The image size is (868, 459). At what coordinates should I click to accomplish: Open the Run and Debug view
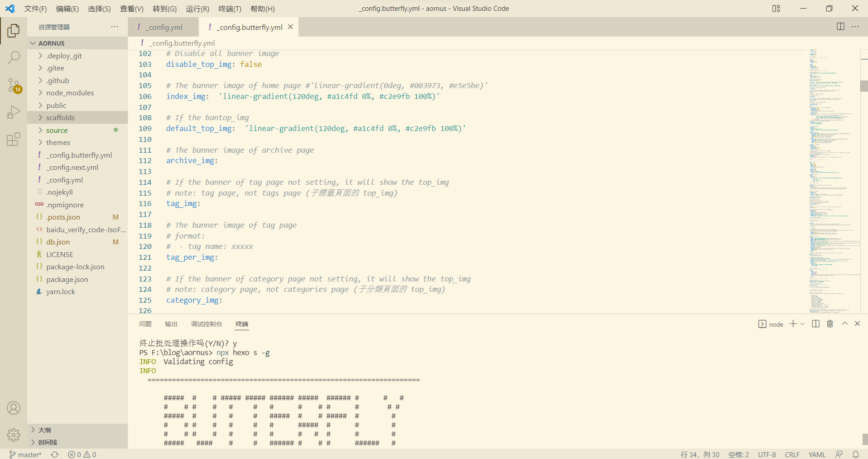click(x=14, y=112)
